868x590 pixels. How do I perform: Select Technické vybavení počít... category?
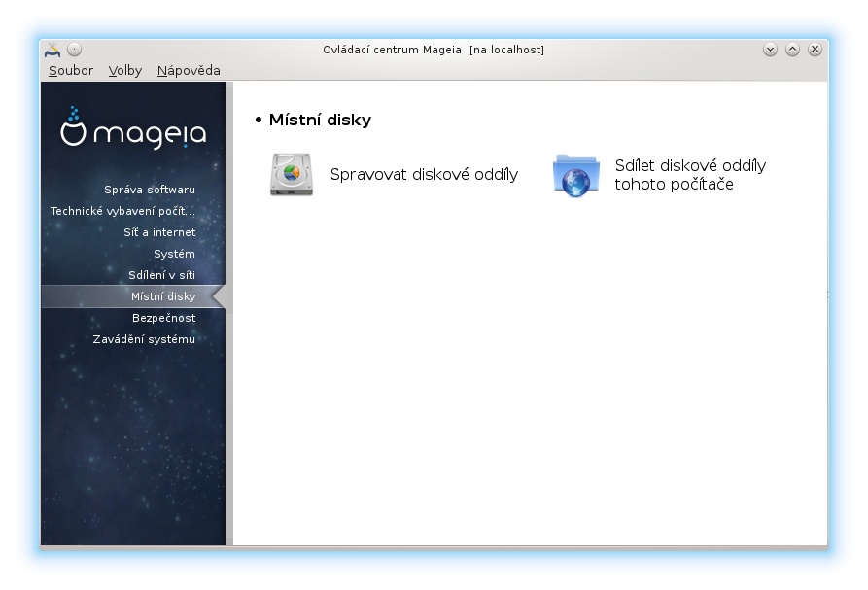(x=122, y=211)
